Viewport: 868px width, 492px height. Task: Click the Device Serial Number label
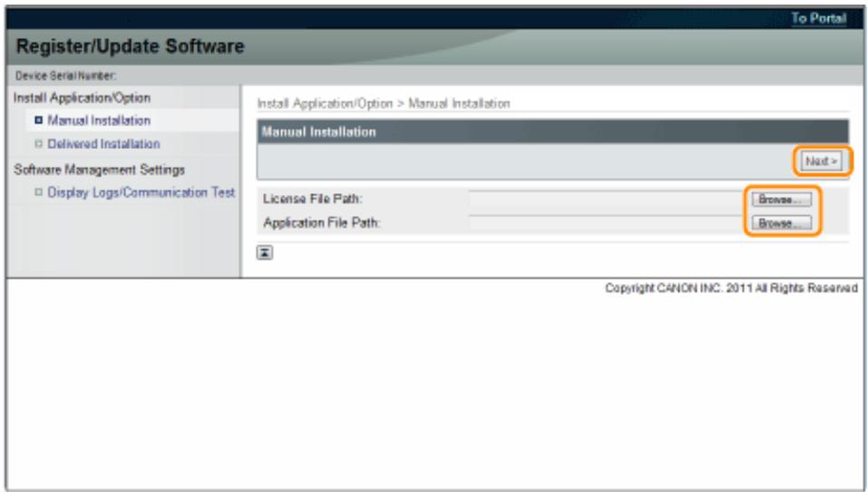(x=66, y=76)
